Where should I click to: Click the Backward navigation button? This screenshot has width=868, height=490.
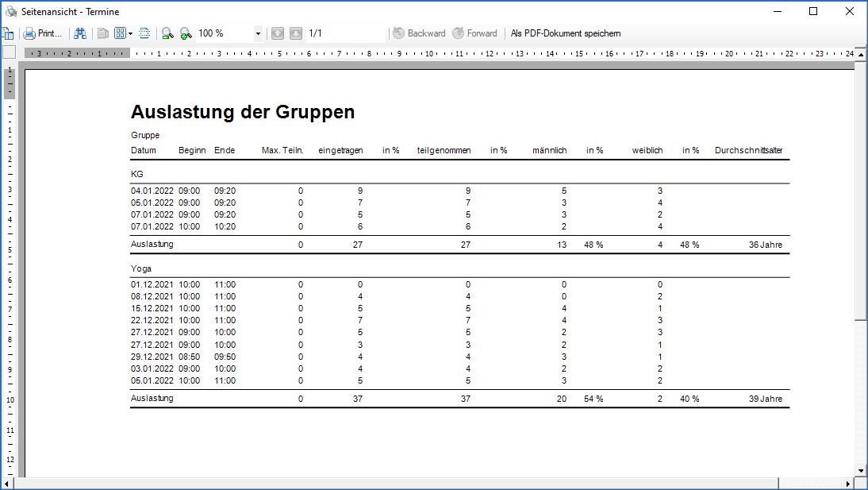click(x=418, y=33)
